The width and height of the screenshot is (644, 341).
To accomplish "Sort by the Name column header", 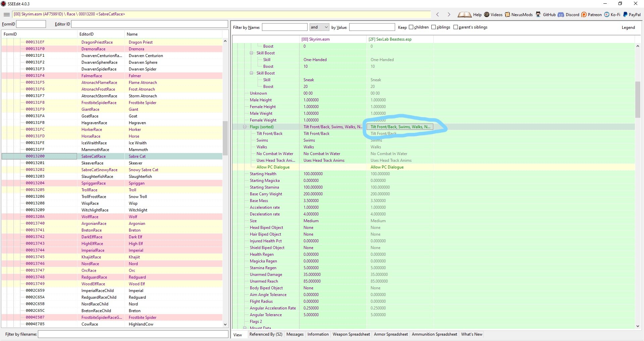I will tap(173, 34).
